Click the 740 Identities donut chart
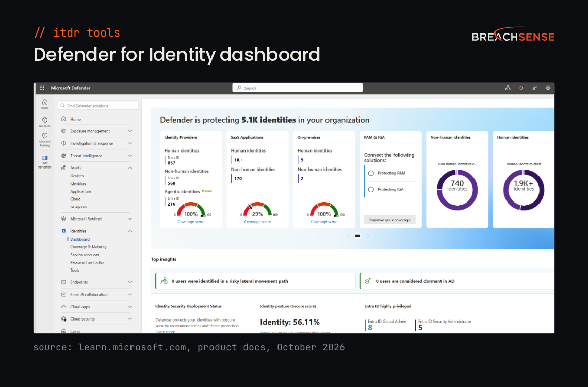Screen dimensions: 588x387 coord(457,190)
